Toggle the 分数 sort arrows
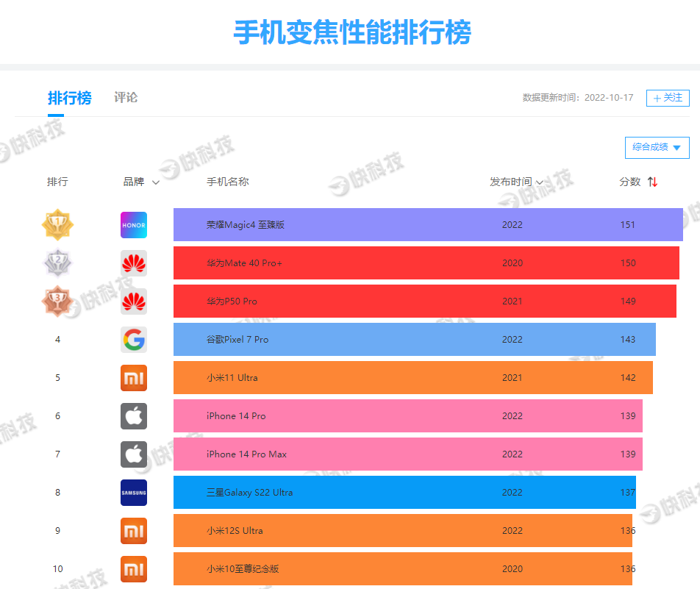The width and height of the screenshot is (700, 589). tap(652, 182)
